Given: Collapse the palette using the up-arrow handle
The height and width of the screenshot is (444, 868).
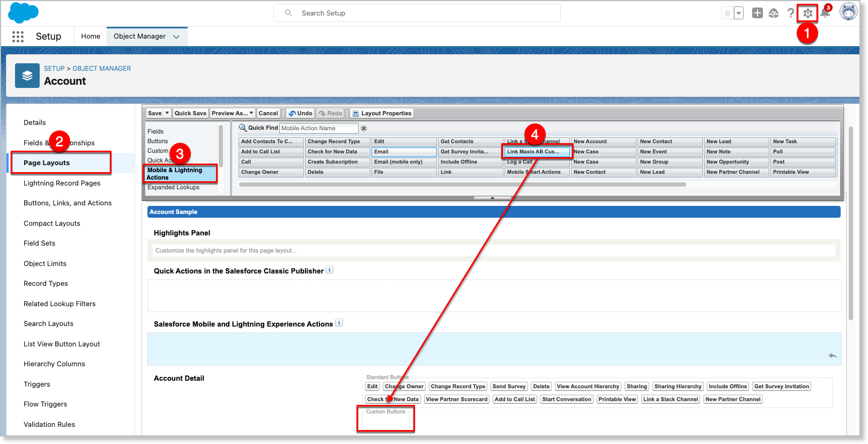Looking at the screenshot, I should click(492, 198).
